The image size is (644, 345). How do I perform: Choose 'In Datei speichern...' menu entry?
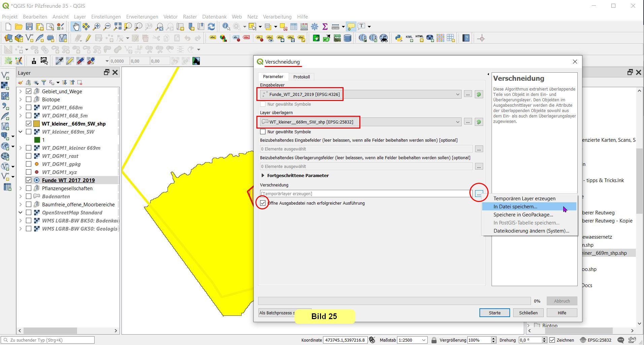[x=515, y=207]
